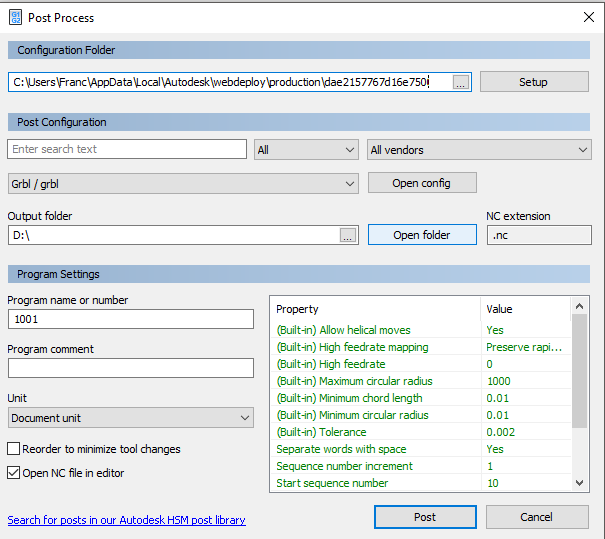Click the Setup button

534,82
